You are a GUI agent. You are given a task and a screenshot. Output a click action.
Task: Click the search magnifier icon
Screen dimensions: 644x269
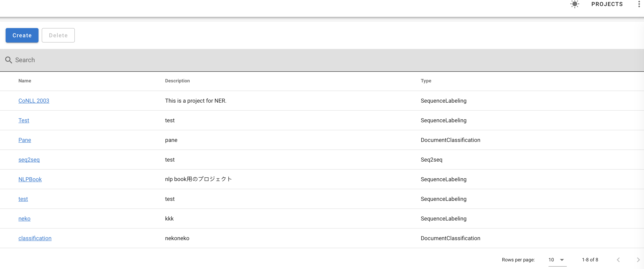(x=8, y=60)
